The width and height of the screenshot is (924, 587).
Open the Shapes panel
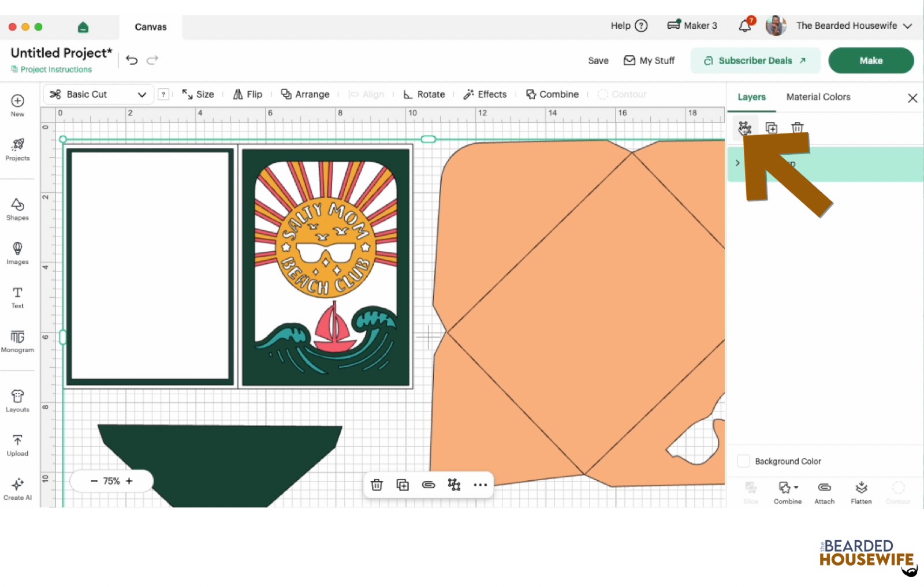pyautogui.click(x=17, y=210)
